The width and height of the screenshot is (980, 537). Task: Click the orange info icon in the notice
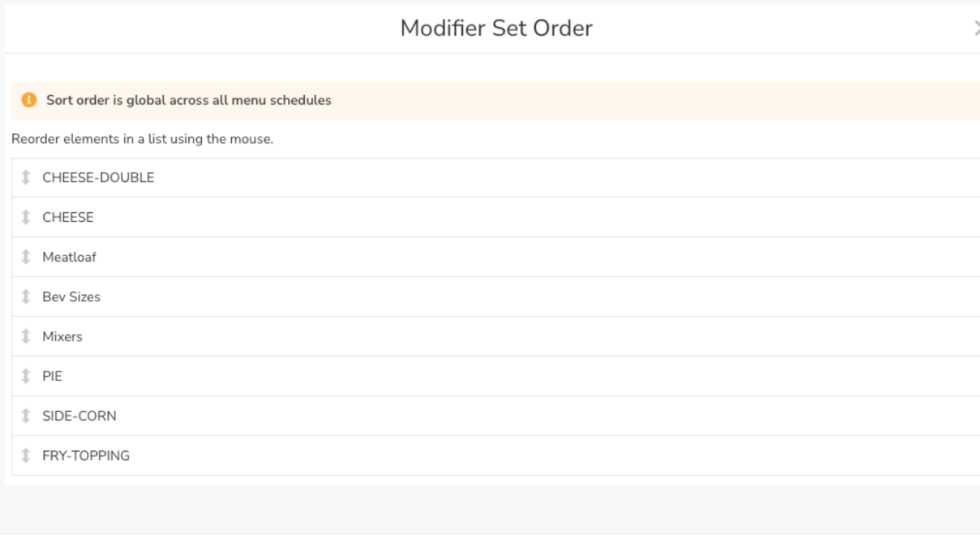29,101
